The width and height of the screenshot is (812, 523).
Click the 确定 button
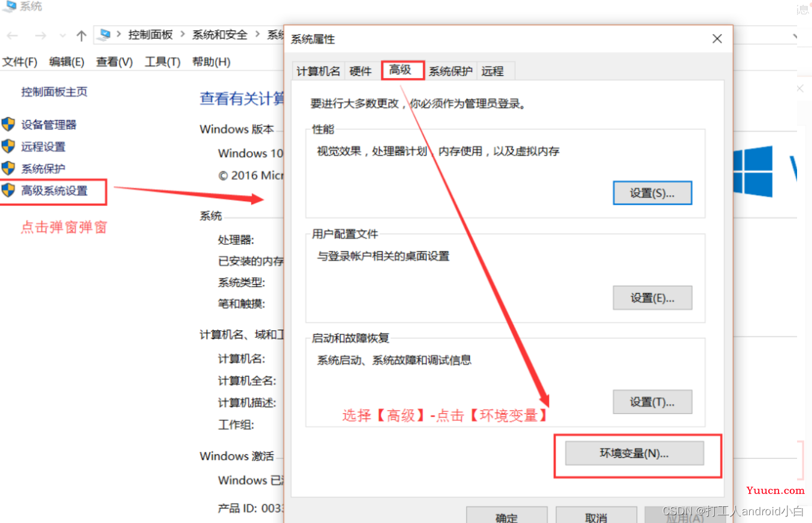(507, 516)
